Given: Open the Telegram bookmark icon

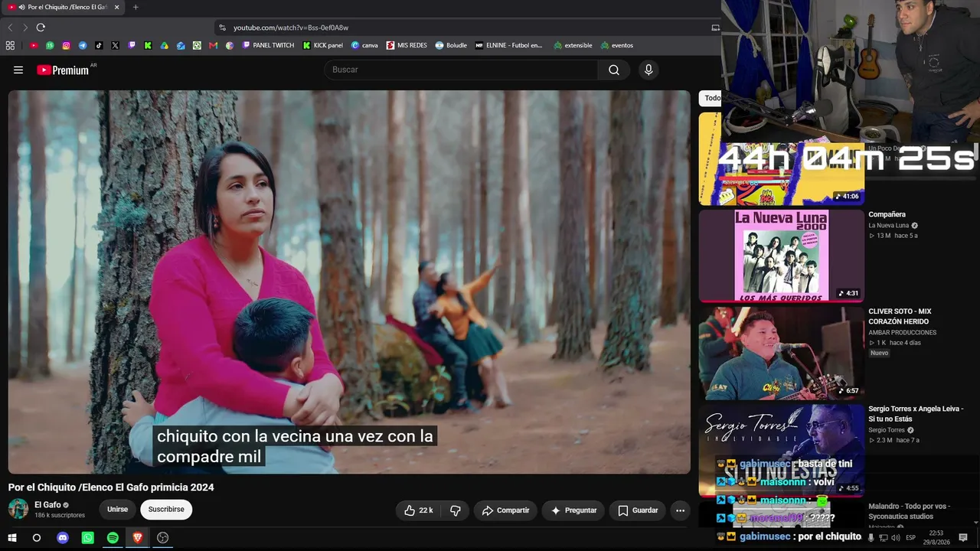Looking at the screenshot, I should pyautogui.click(x=83, y=45).
